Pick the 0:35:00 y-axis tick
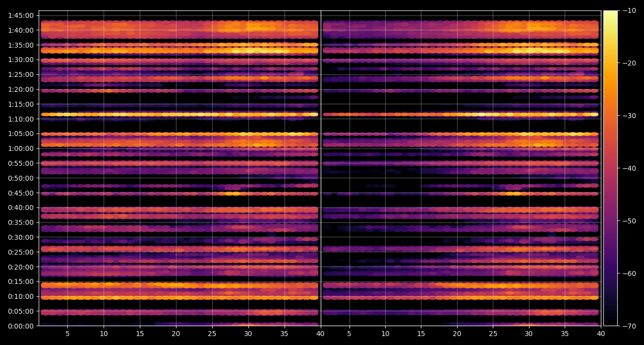The height and width of the screenshot is (345, 644). (21, 222)
